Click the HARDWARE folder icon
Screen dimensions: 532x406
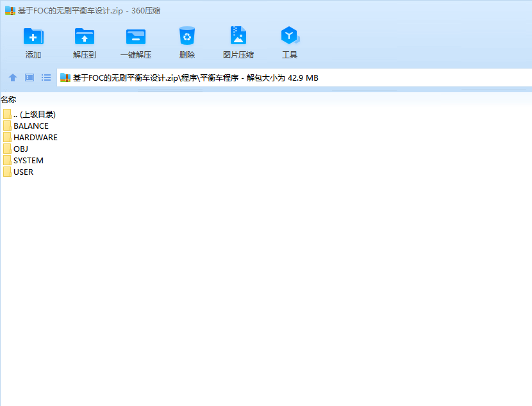point(7,137)
